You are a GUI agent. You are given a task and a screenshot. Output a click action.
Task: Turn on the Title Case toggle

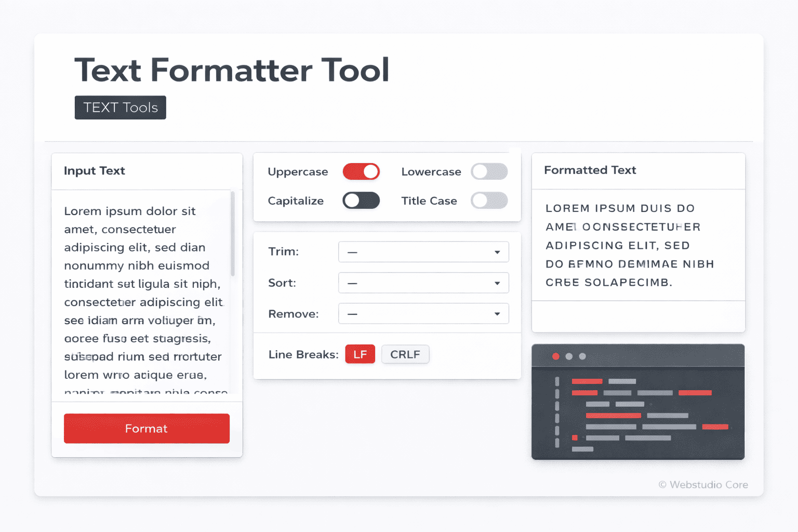[x=489, y=201]
